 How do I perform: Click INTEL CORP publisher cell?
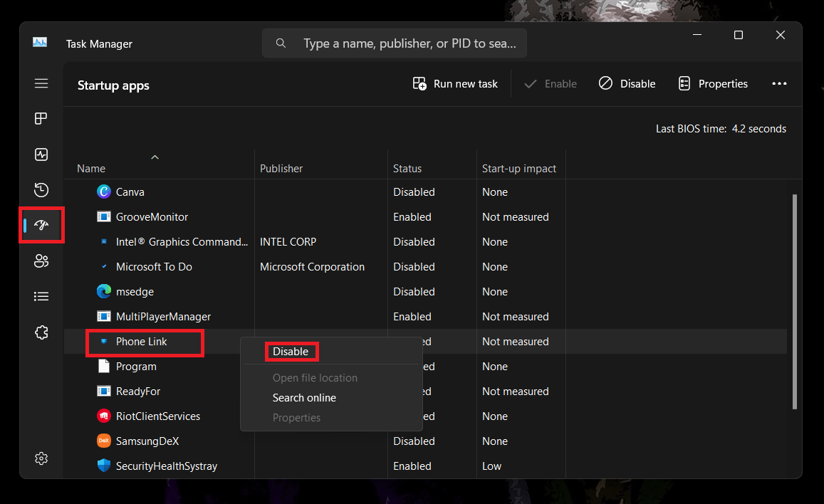[x=288, y=241]
